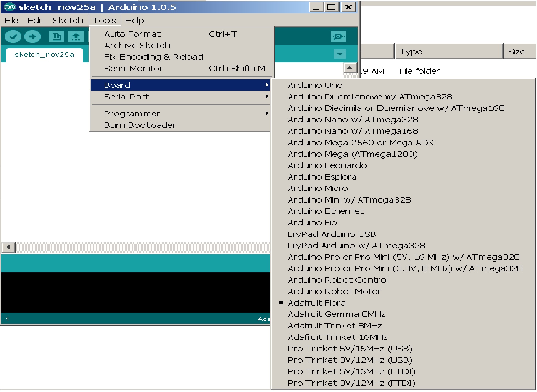Select Adafruit Trinket 16MHz board

point(403,337)
